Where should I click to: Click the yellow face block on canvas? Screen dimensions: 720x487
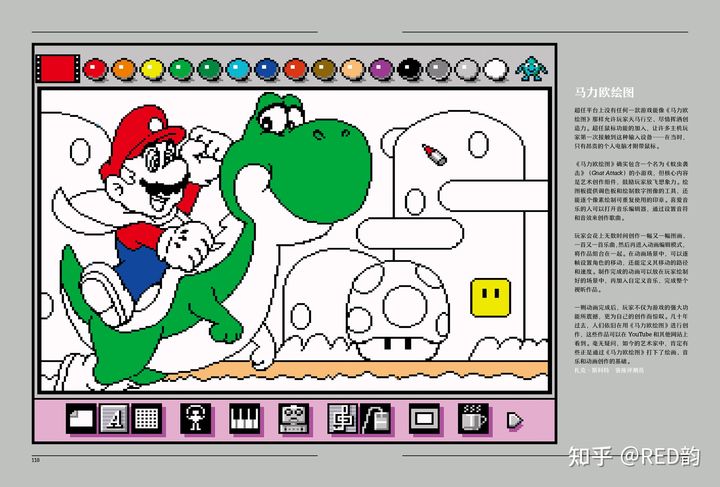tap(488, 294)
